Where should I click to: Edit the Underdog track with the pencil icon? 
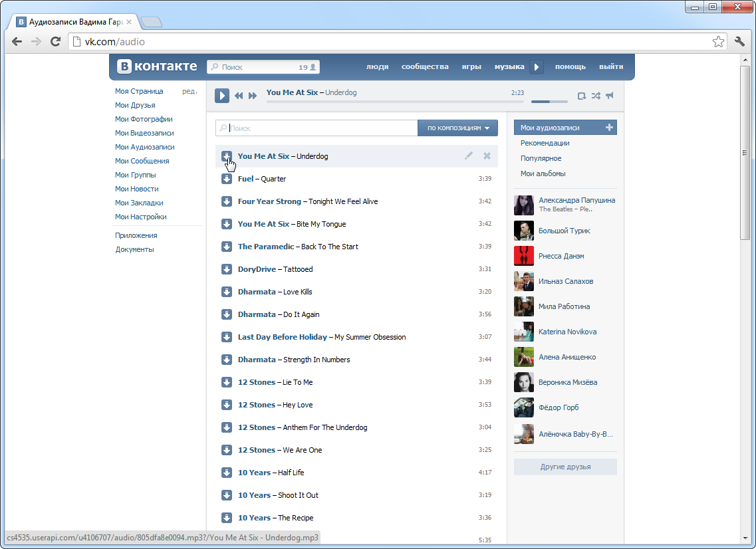tap(469, 156)
